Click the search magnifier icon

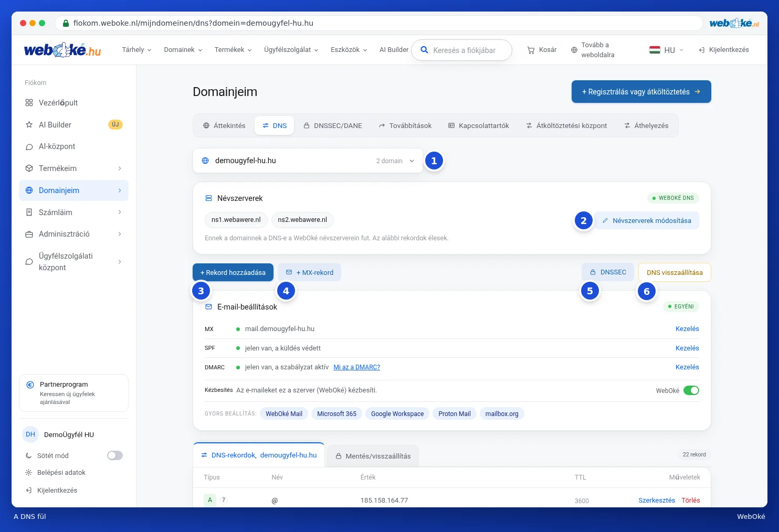[x=424, y=50]
